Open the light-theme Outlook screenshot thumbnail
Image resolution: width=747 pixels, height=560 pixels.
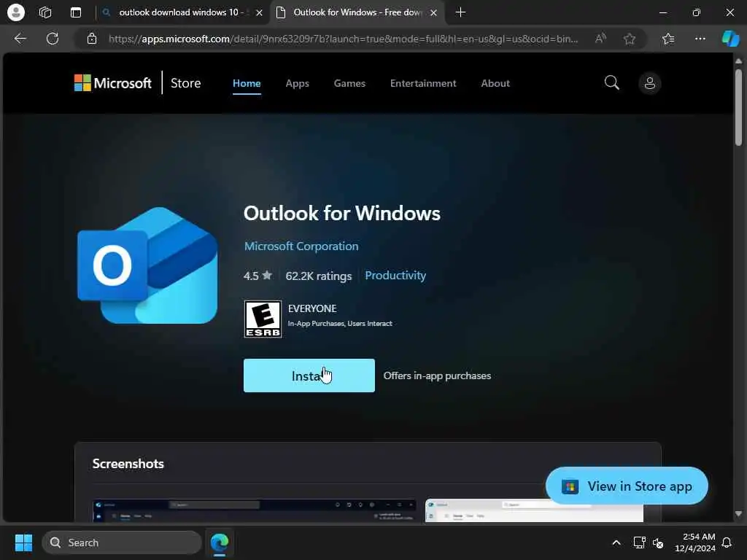(534, 510)
